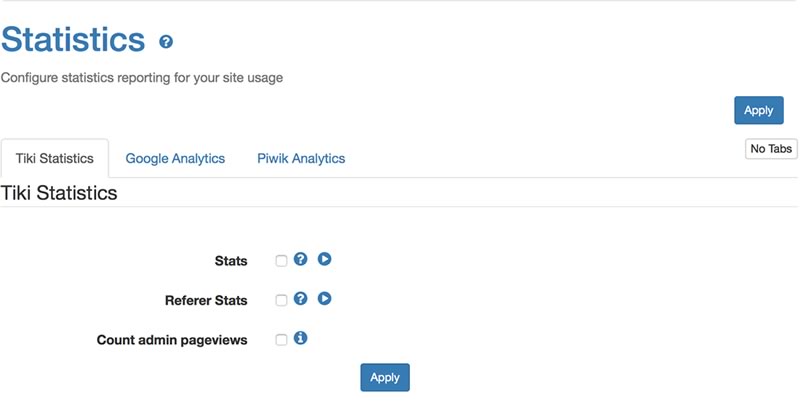Click the Apply button near page top

click(759, 110)
